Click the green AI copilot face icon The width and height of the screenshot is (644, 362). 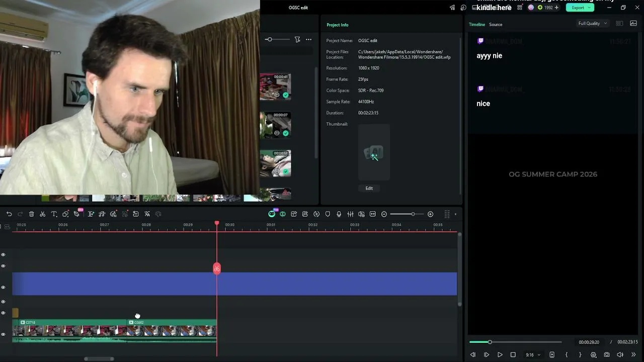point(272,214)
